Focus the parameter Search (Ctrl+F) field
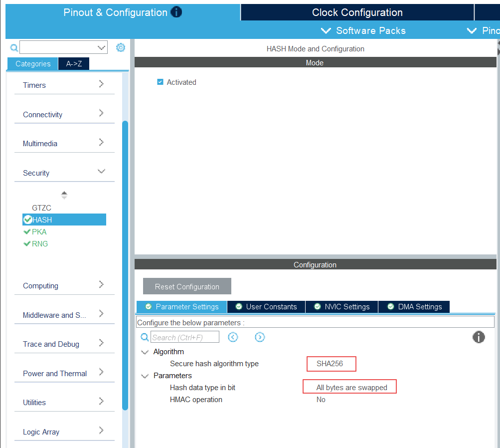Screen dimensions: 500x448 pyautogui.click(x=185, y=337)
